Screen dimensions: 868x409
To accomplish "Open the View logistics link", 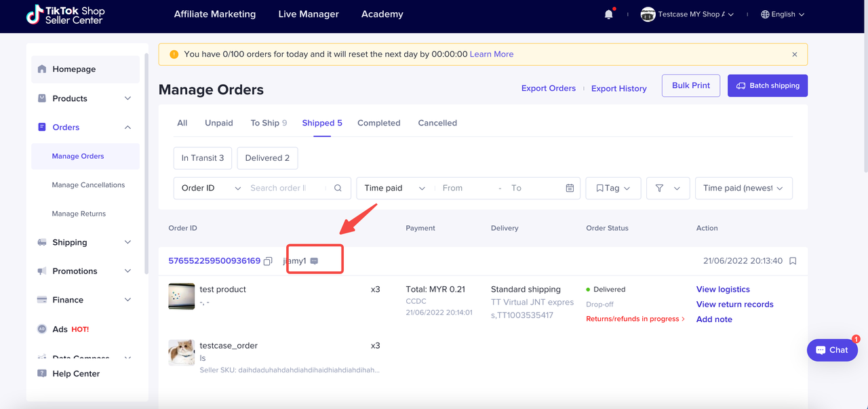I will click(723, 289).
